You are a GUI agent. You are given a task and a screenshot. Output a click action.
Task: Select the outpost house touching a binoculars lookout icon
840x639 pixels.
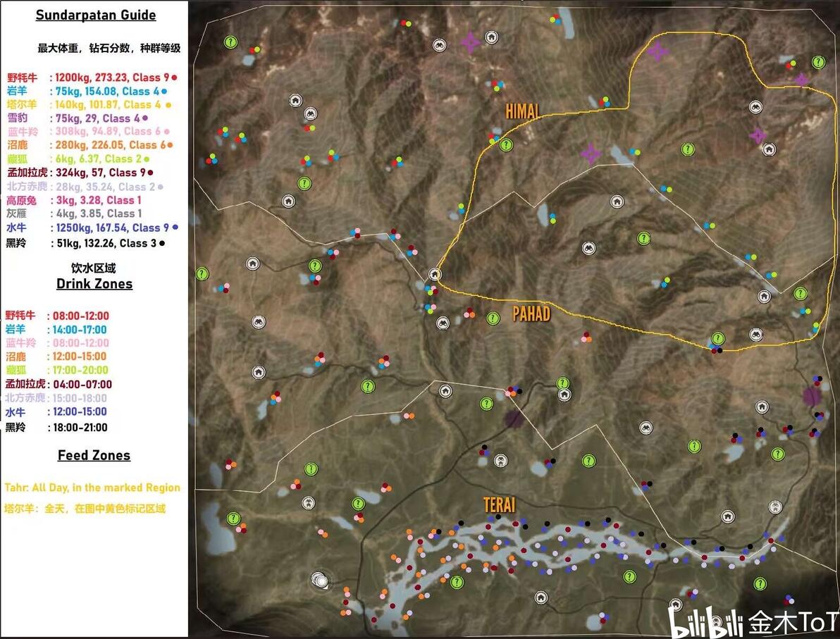coord(295,100)
